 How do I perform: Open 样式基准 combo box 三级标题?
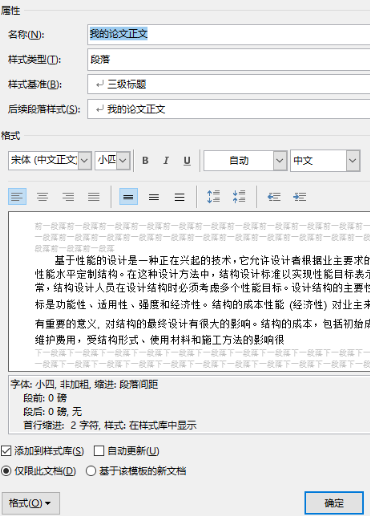(x=229, y=84)
